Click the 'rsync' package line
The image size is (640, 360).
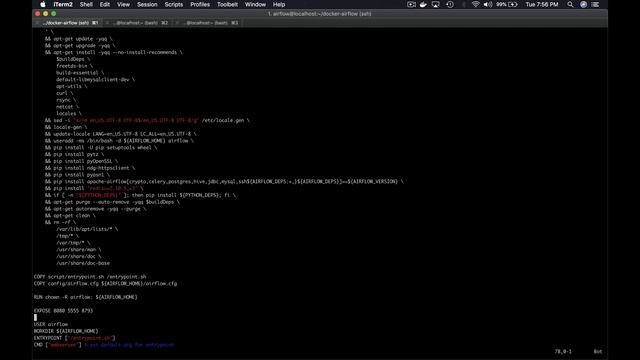coord(66,100)
